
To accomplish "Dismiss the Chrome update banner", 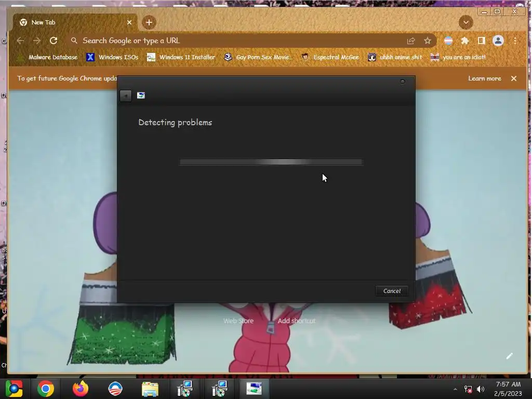I will 514,78.
